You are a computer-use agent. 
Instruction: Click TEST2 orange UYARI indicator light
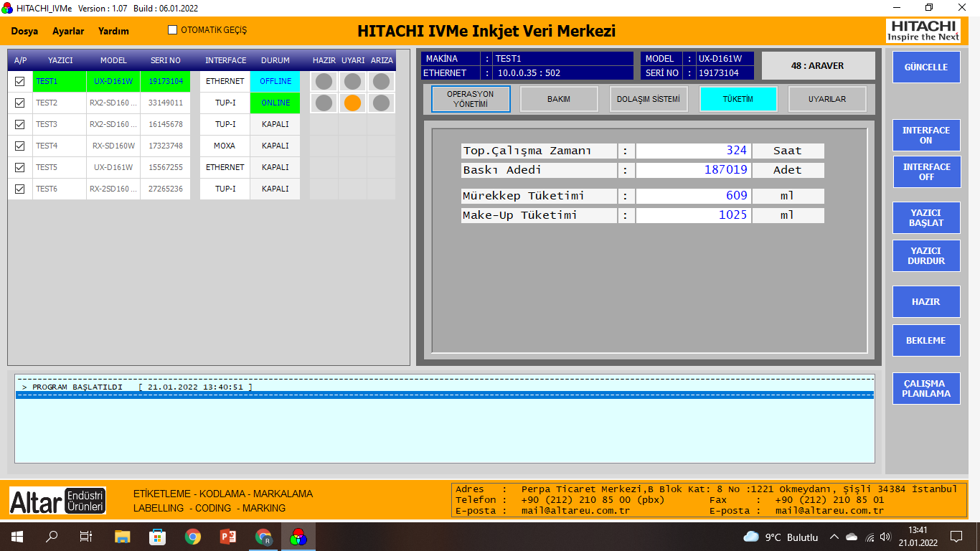352,103
